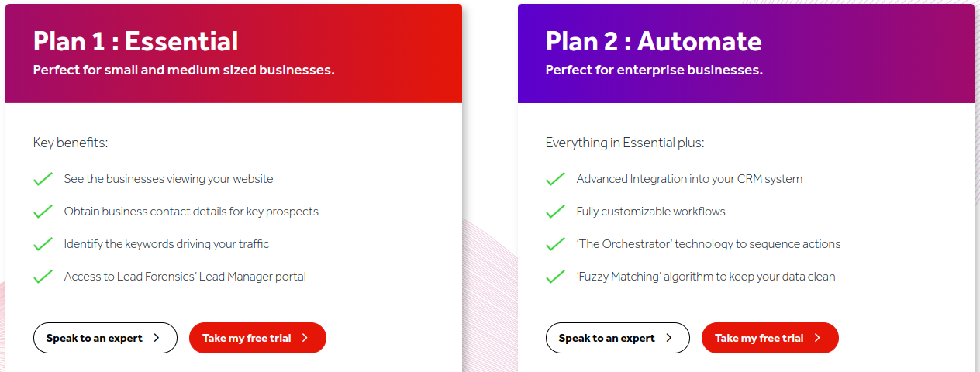Click checkmark next to 'Fuzzy Matching' algorithm

pyautogui.click(x=555, y=277)
